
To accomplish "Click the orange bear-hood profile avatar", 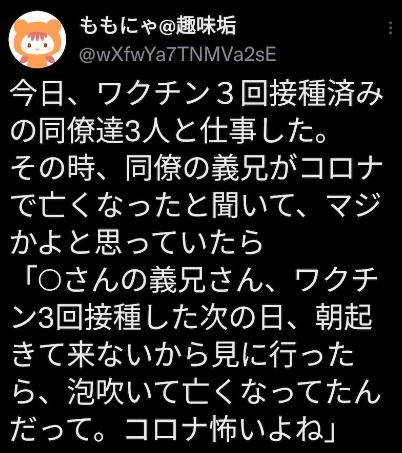I will tap(37, 39).
